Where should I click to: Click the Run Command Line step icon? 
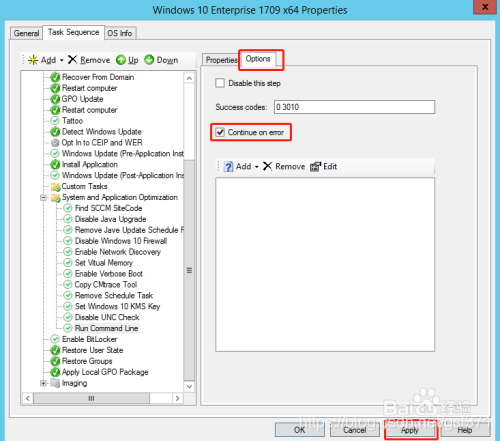click(x=68, y=328)
